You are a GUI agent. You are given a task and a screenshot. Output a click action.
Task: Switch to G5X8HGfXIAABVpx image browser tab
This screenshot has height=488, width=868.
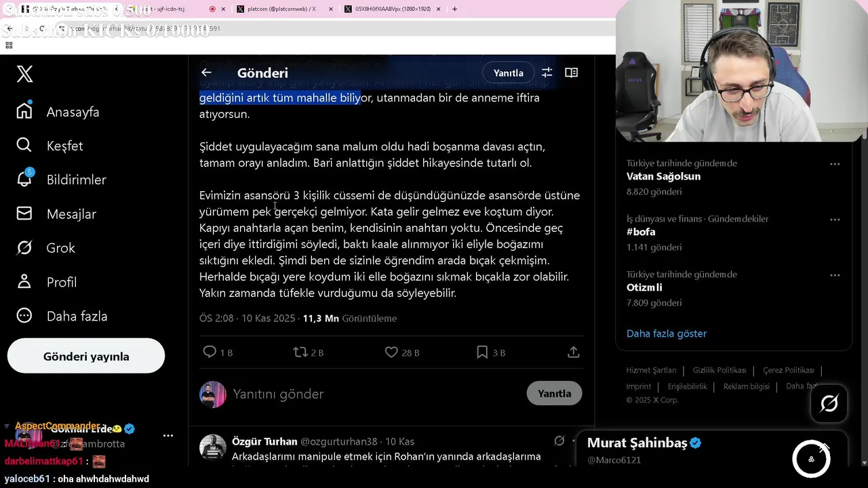[393, 9]
